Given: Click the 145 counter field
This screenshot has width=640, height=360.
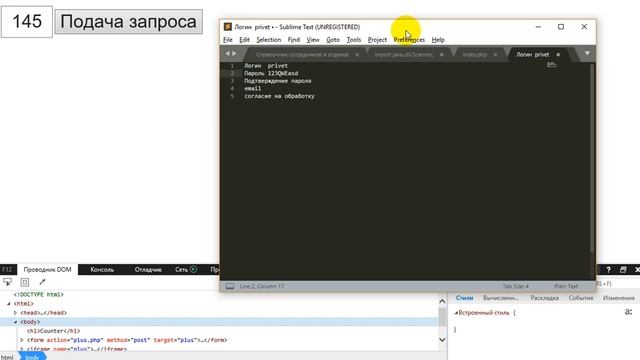Looking at the screenshot, I should point(27,22).
